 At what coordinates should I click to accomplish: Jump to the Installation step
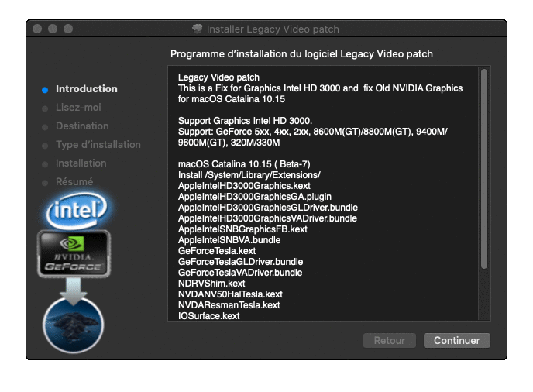(x=81, y=163)
